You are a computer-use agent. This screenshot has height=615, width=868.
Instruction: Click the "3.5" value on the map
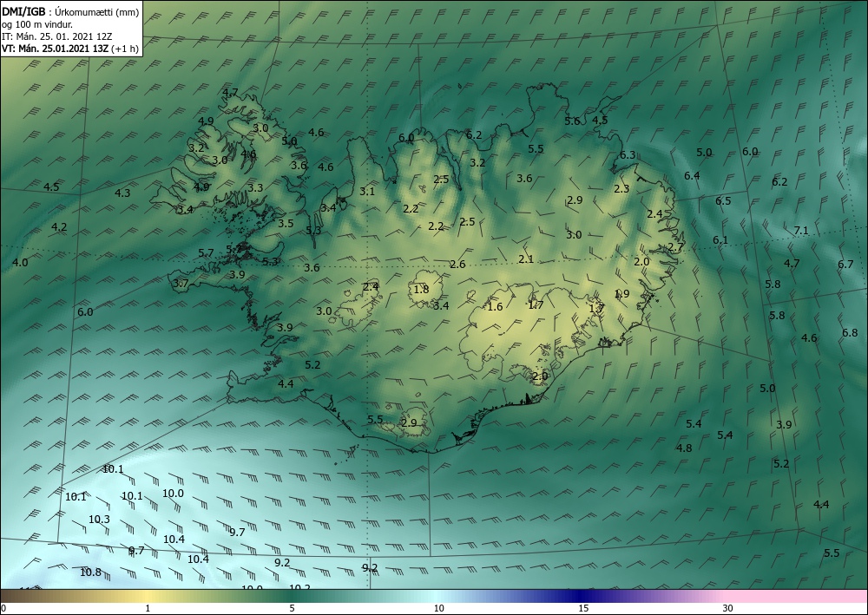click(286, 224)
